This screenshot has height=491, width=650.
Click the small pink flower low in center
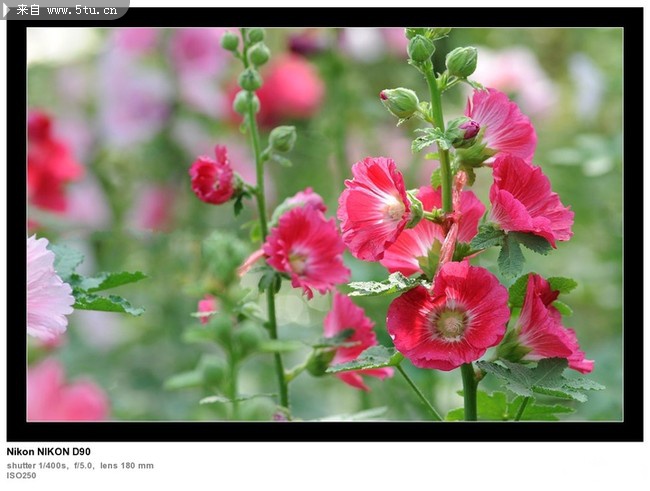tap(352, 335)
